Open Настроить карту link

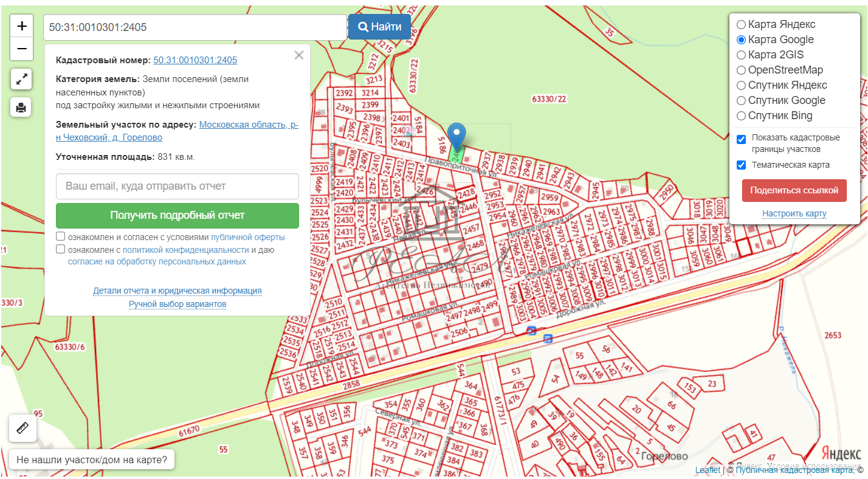pyautogui.click(x=794, y=213)
